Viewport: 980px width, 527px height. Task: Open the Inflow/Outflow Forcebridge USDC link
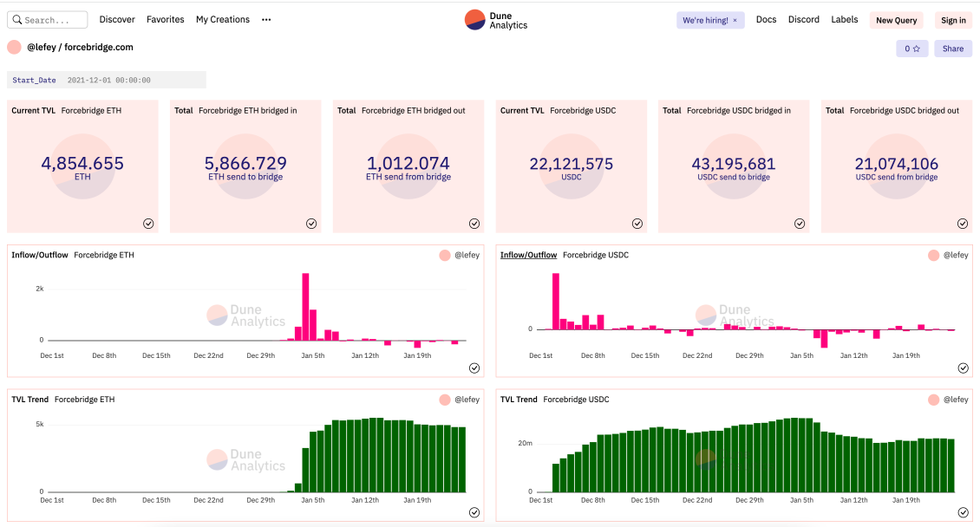(x=528, y=255)
